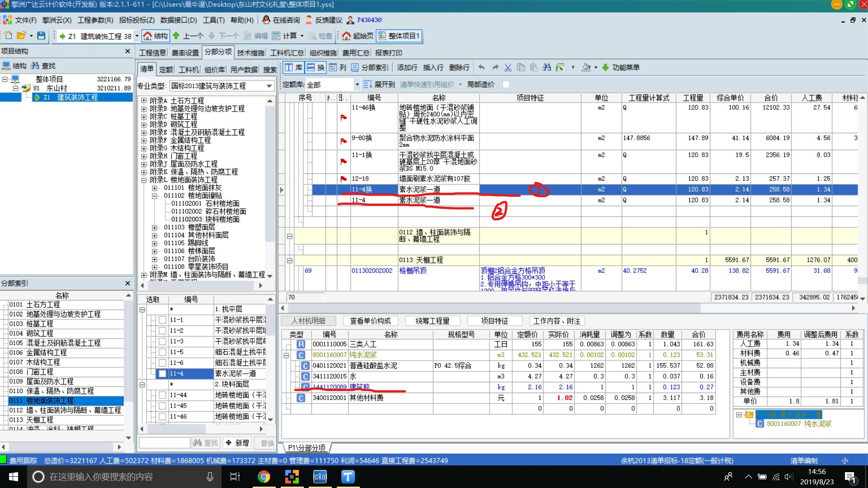
Task: Open 计算 calculate tool
Action: click(x=285, y=36)
